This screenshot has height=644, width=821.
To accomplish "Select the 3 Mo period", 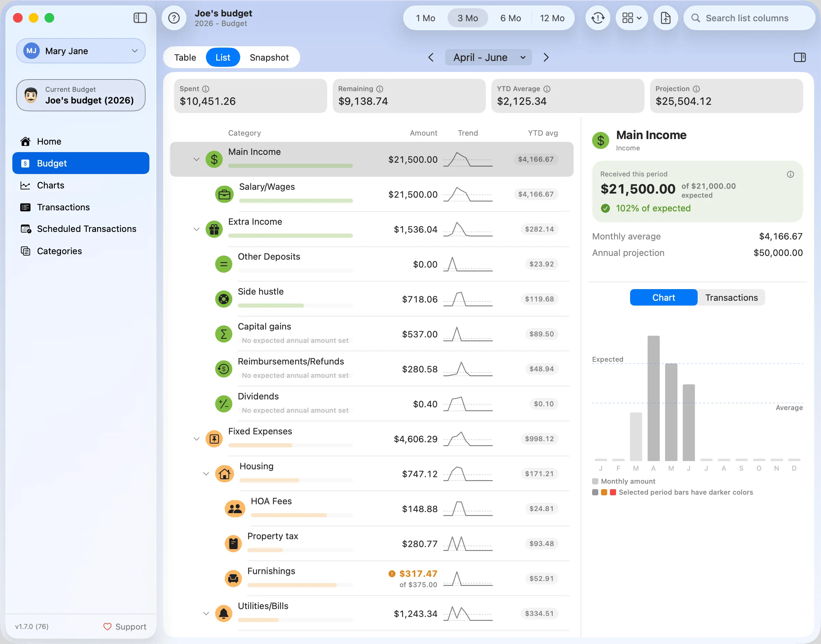I will tap(468, 18).
